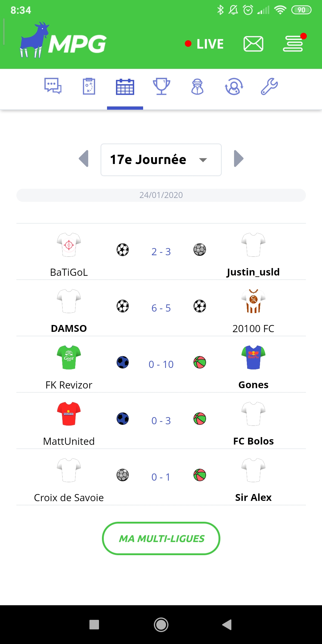
Task: Tap the Android home navigation button
Action: point(161,625)
